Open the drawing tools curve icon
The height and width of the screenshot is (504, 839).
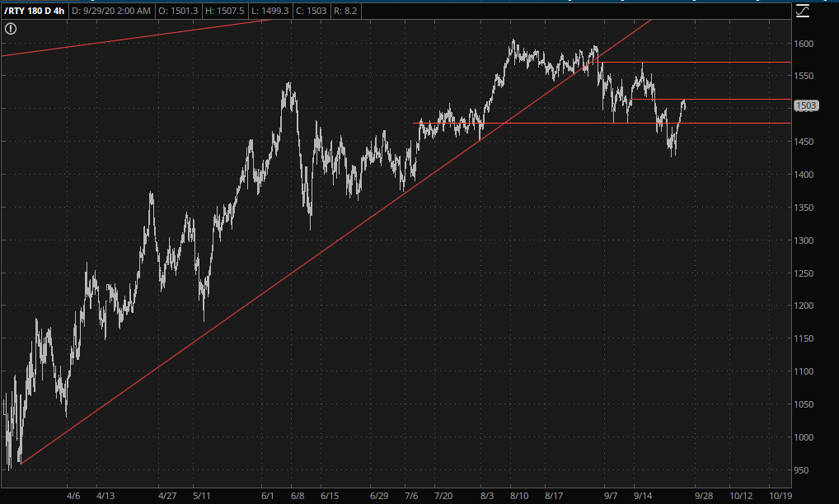pyautogui.click(x=802, y=11)
